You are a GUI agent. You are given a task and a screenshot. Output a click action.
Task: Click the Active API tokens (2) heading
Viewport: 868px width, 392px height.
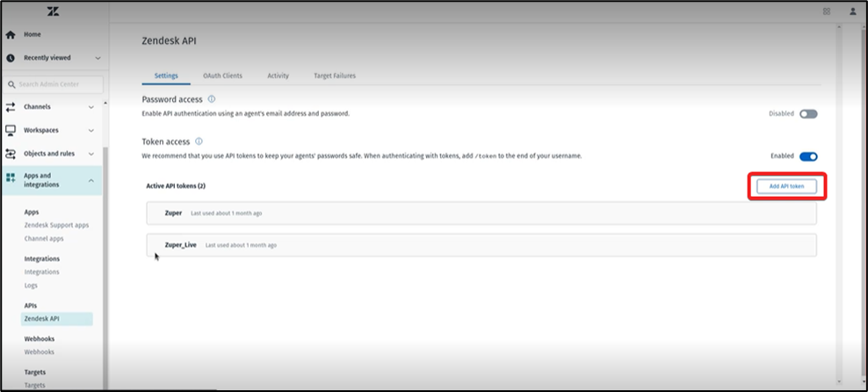pos(176,186)
